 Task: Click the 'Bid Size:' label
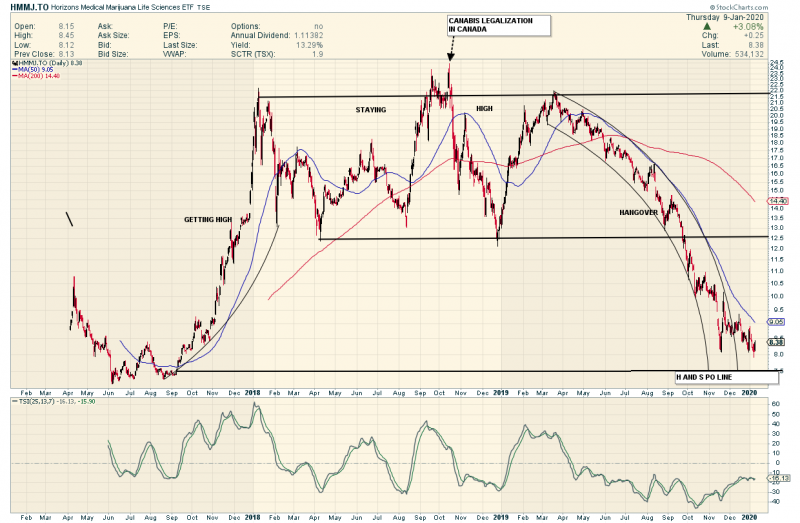point(113,54)
